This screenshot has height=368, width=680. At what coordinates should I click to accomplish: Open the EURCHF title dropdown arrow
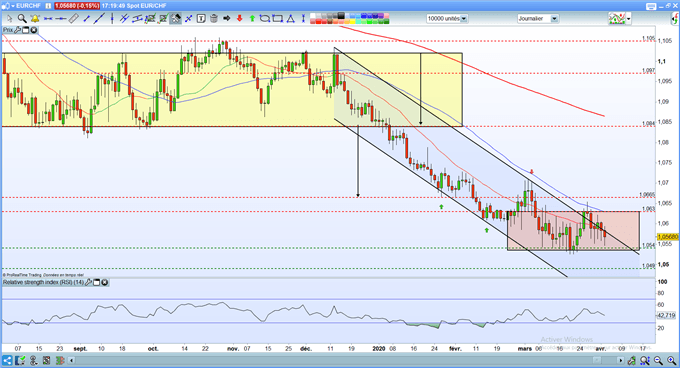13,6
